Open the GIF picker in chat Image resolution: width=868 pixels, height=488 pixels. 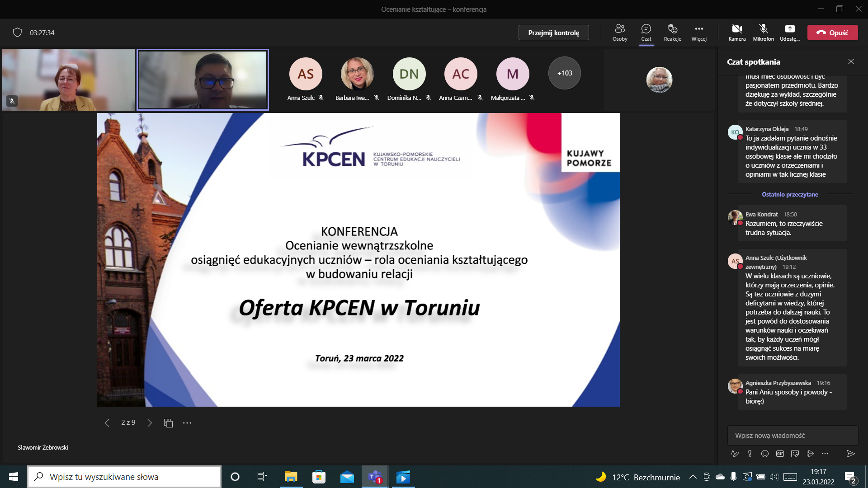(780, 454)
